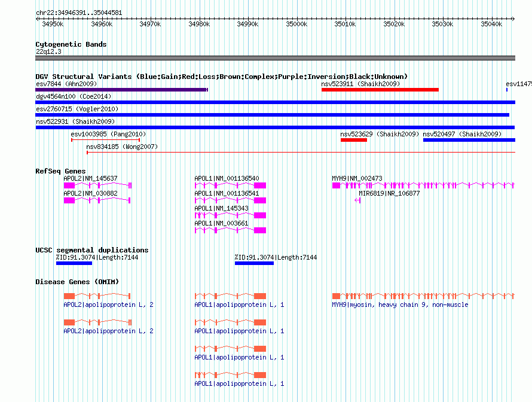The width and height of the screenshot is (532, 402).
Task: Open the MYH9|NM_002473 transcript label
Action: (x=357, y=178)
